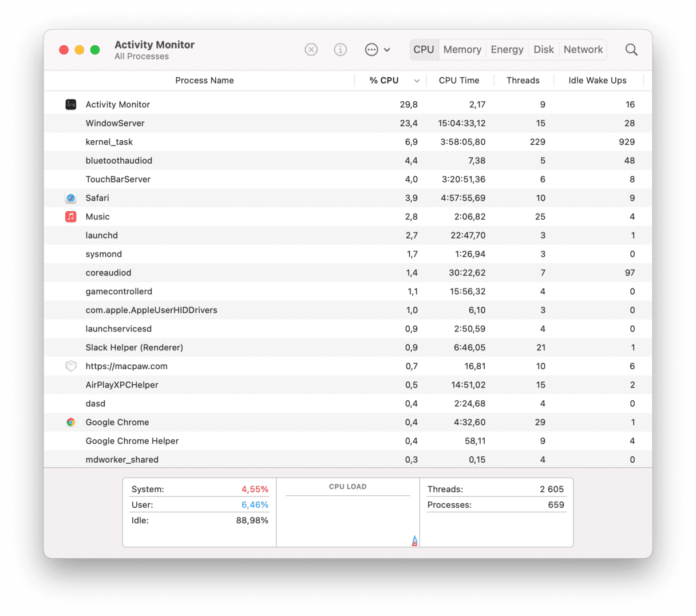Click the macpaw.com shield icon
This screenshot has width=696, height=616.
click(71, 366)
